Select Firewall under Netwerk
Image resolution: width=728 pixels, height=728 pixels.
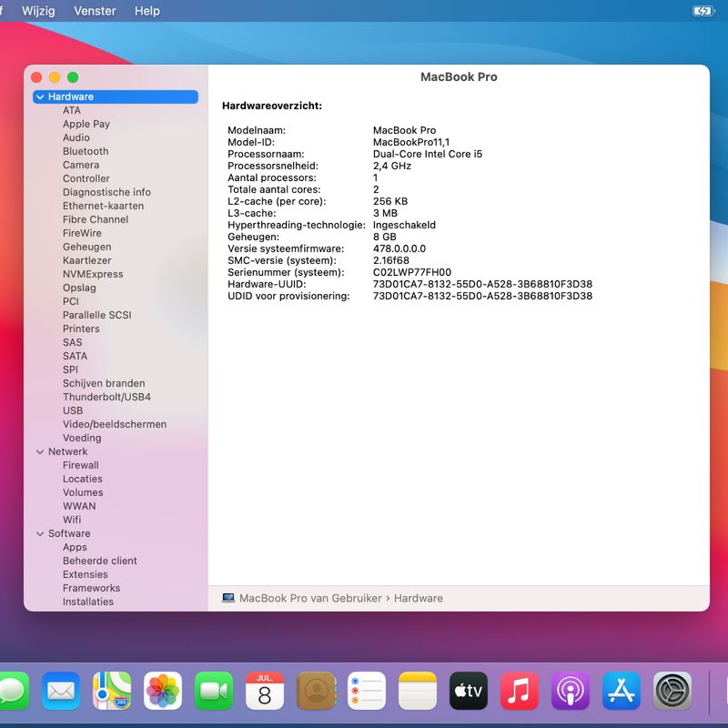click(81, 465)
